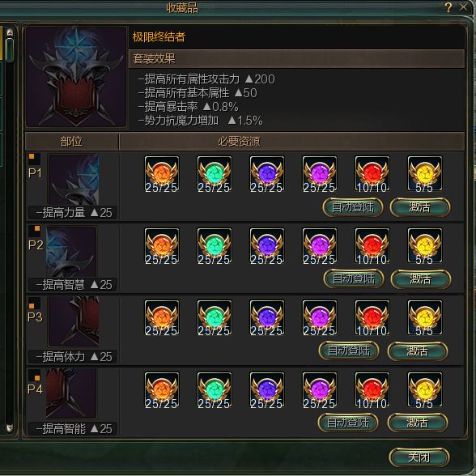Click 自动登陆 button in P2 row
This screenshot has width=476, height=476.
pos(354,278)
